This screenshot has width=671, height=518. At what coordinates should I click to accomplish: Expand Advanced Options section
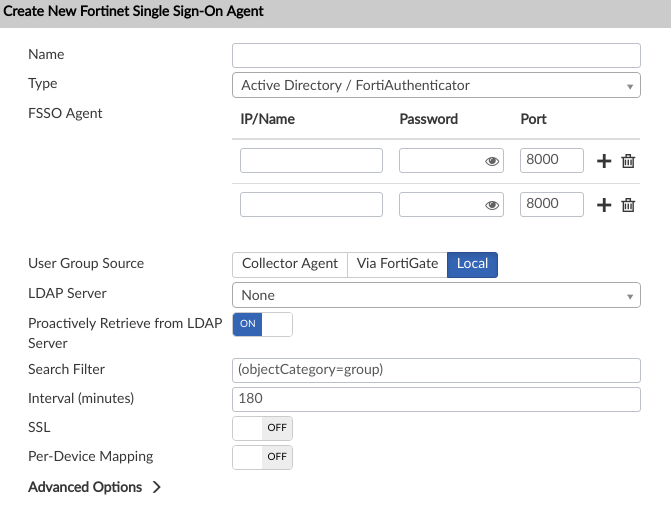95,487
